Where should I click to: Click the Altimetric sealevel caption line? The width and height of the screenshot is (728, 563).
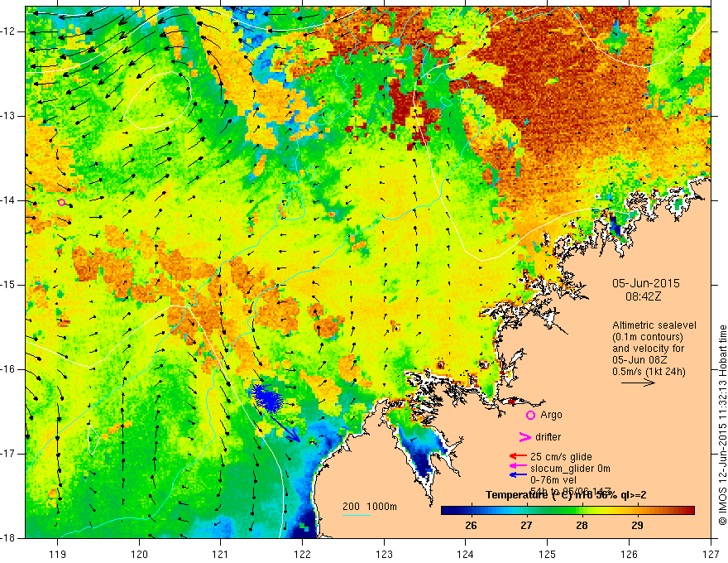click(654, 325)
